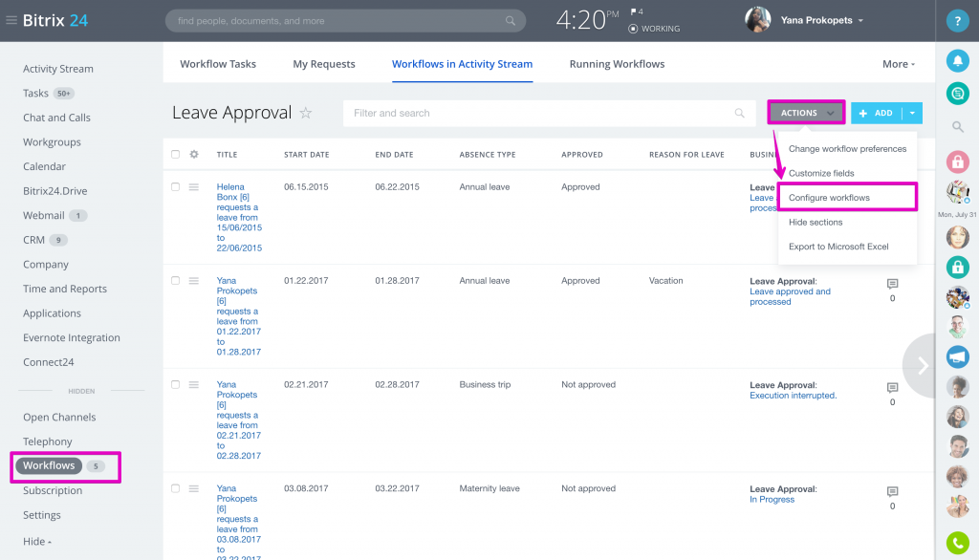Open the grid settings gear icon

pyautogui.click(x=194, y=154)
